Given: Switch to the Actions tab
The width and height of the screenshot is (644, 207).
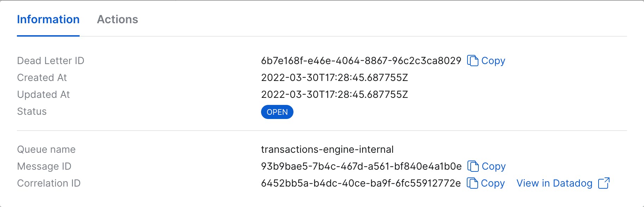Looking at the screenshot, I should pyautogui.click(x=118, y=19).
